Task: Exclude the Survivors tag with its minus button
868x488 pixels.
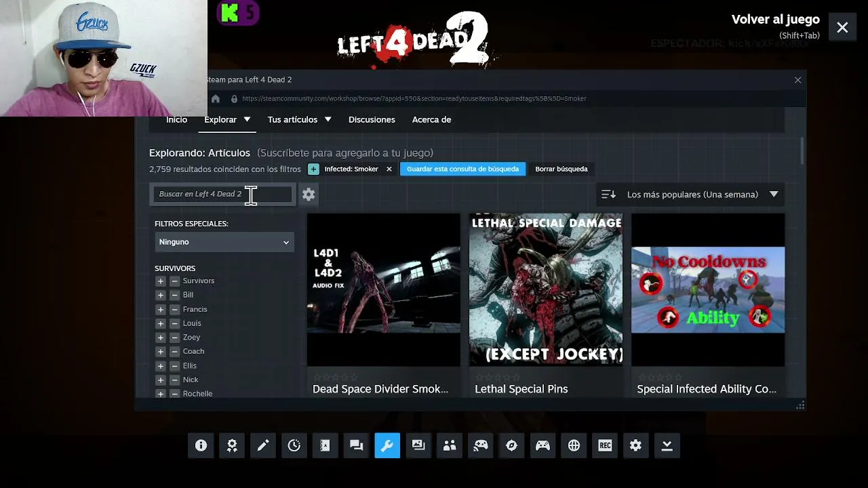Action: 174,281
